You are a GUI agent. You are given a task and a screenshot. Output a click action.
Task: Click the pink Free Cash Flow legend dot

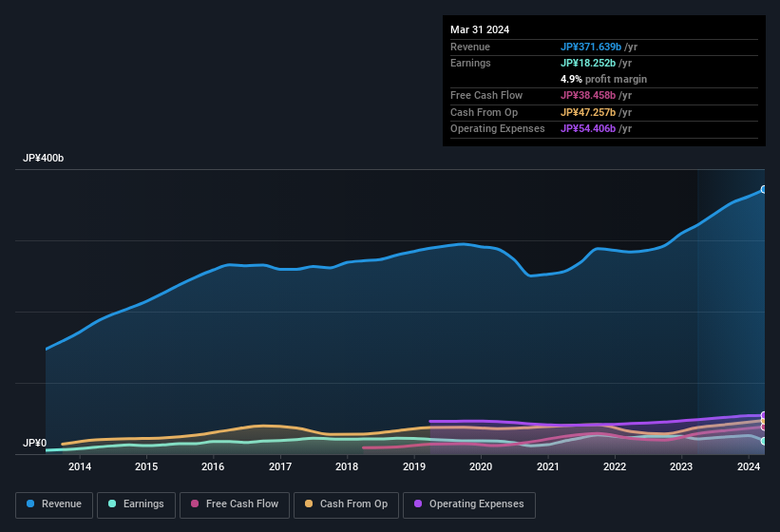pos(195,504)
